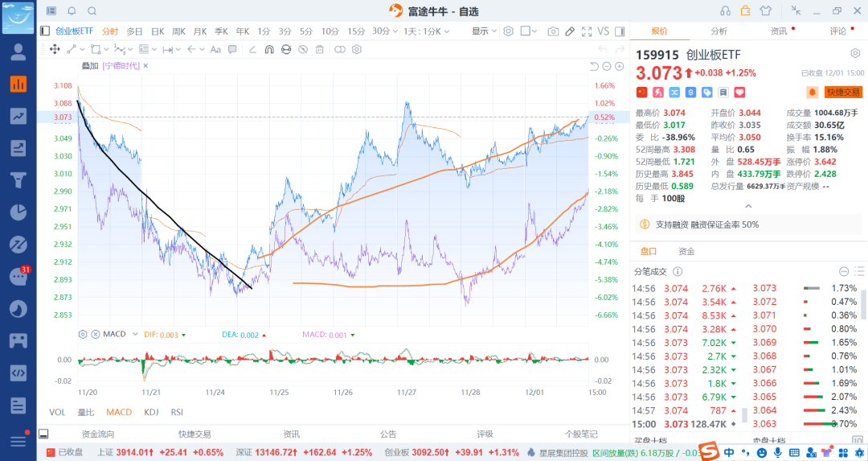Open the notifications bell in title bar
Screen dimensions: 868x461
72,10
